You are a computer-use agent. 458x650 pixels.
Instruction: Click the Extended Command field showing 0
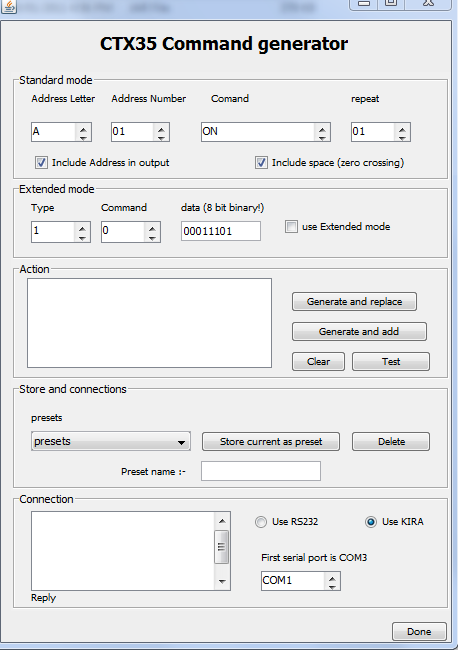(124, 232)
